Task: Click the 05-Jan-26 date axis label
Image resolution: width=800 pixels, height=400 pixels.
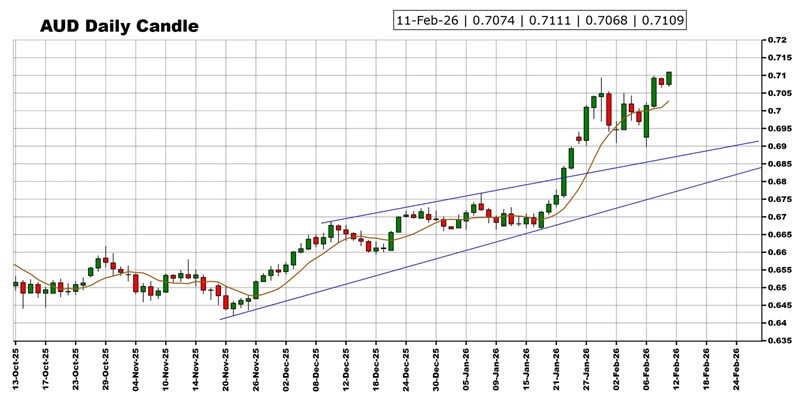Action: pyautogui.click(x=466, y=370)
